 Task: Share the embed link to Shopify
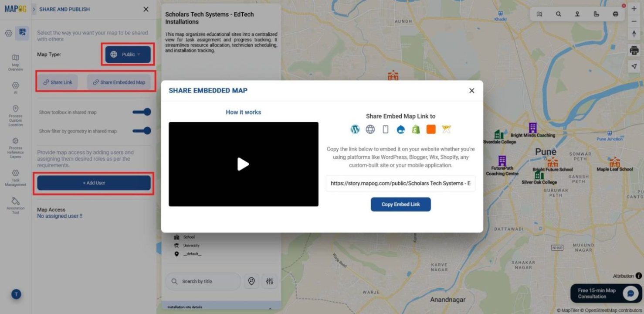point(415,129)
